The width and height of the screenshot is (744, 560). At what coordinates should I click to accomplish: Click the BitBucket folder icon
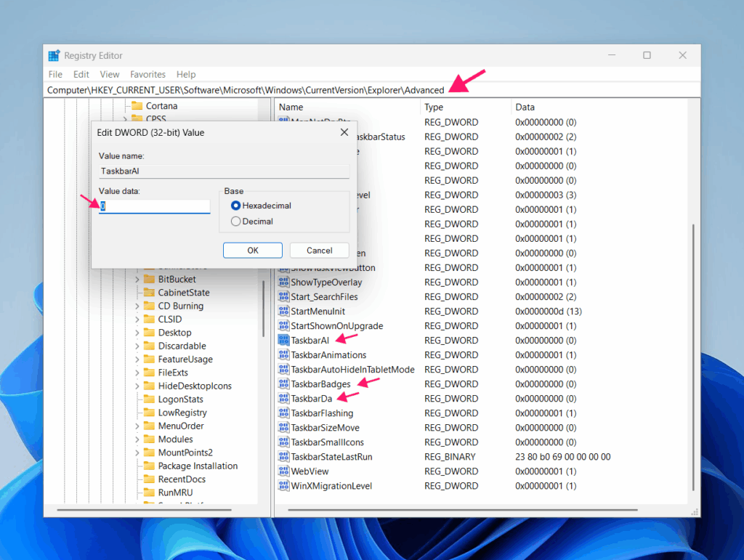150,279
